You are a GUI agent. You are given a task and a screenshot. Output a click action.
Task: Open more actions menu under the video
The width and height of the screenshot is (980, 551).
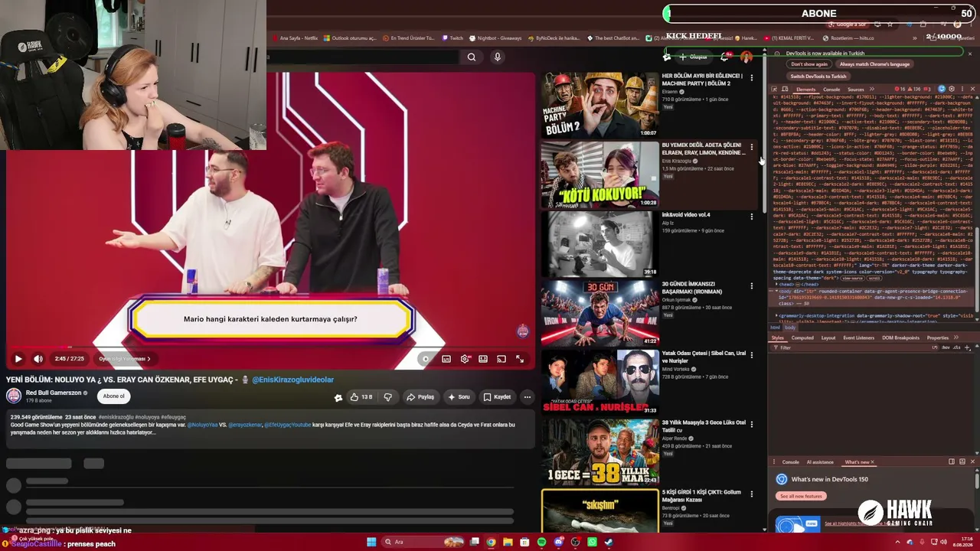point(527,397)
